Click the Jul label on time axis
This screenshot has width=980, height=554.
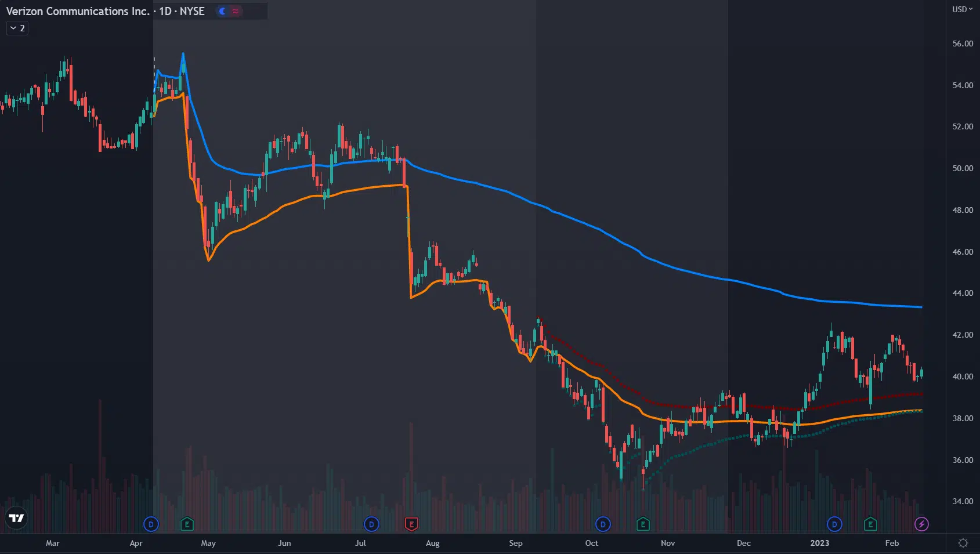[360, 543]
